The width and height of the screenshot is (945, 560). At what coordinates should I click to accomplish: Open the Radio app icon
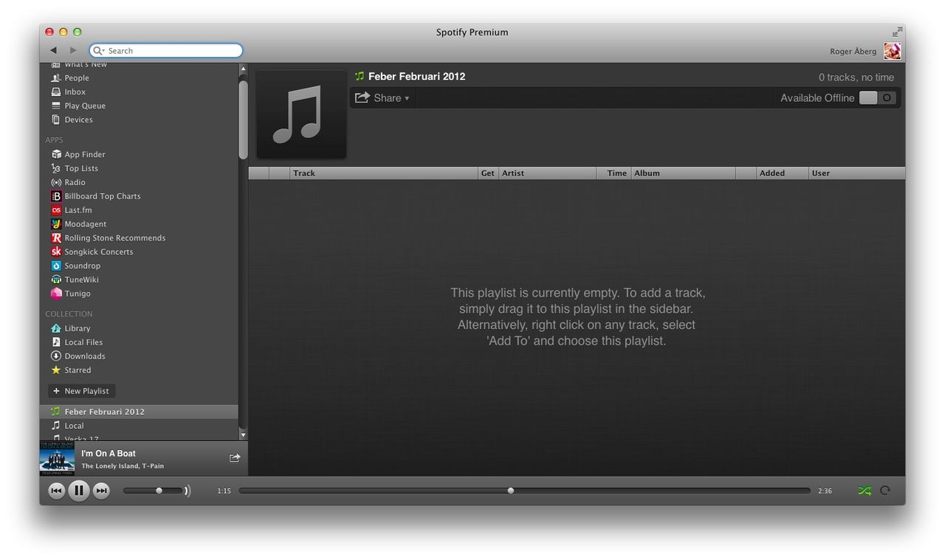point(56,182)
